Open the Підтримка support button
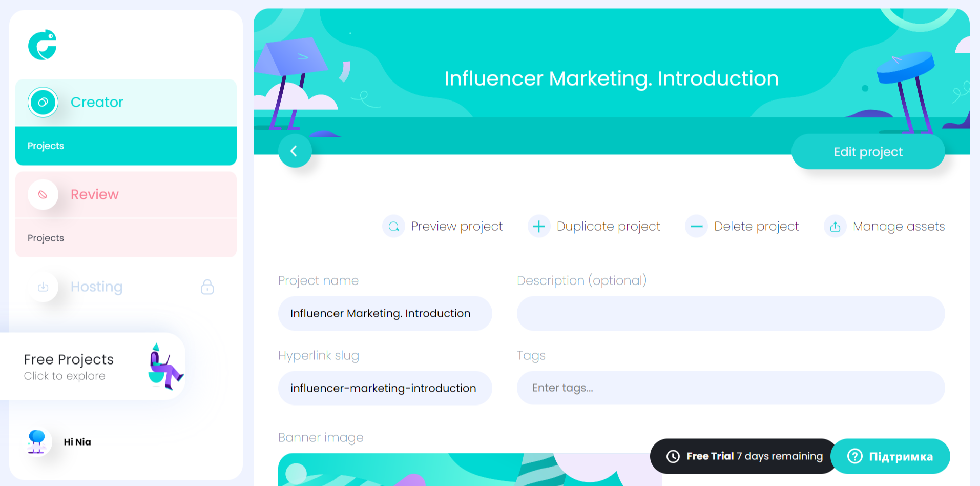 [890, 456]
